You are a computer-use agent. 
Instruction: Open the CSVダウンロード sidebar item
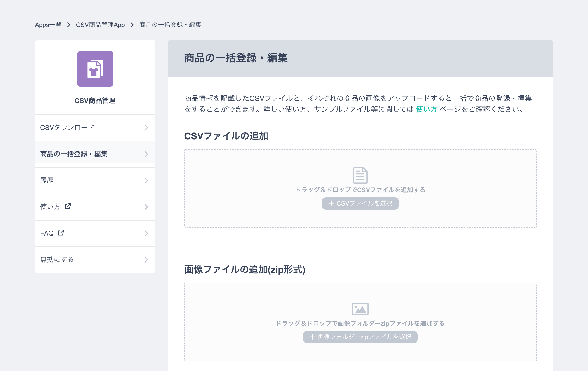click(95, 128)
